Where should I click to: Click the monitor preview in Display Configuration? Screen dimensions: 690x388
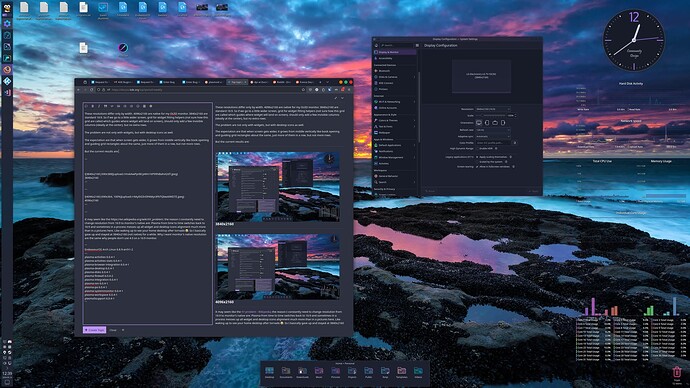(x=481, y=76)
